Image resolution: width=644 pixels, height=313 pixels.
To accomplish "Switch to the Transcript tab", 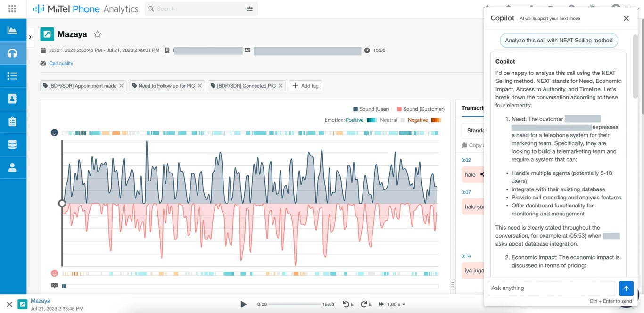I will 474,108.
